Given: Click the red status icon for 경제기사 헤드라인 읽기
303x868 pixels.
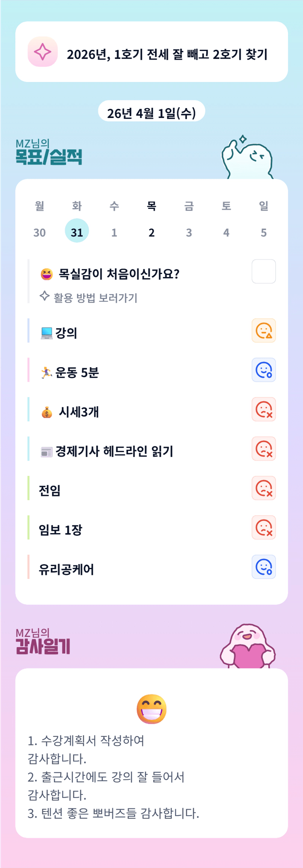Looking at the screenshot, I should coord(263,449).
